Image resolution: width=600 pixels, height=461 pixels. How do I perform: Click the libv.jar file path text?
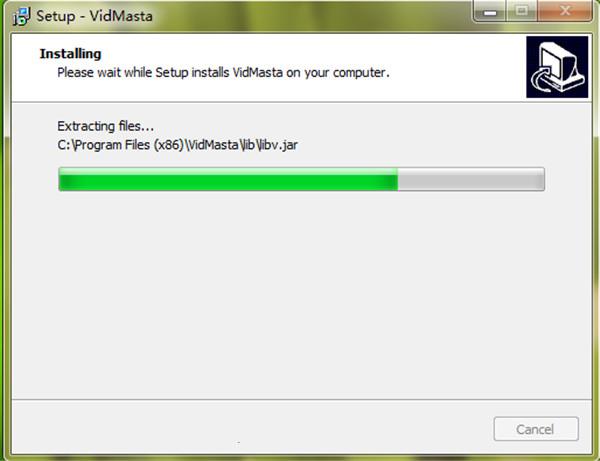(x=178, y=145)
